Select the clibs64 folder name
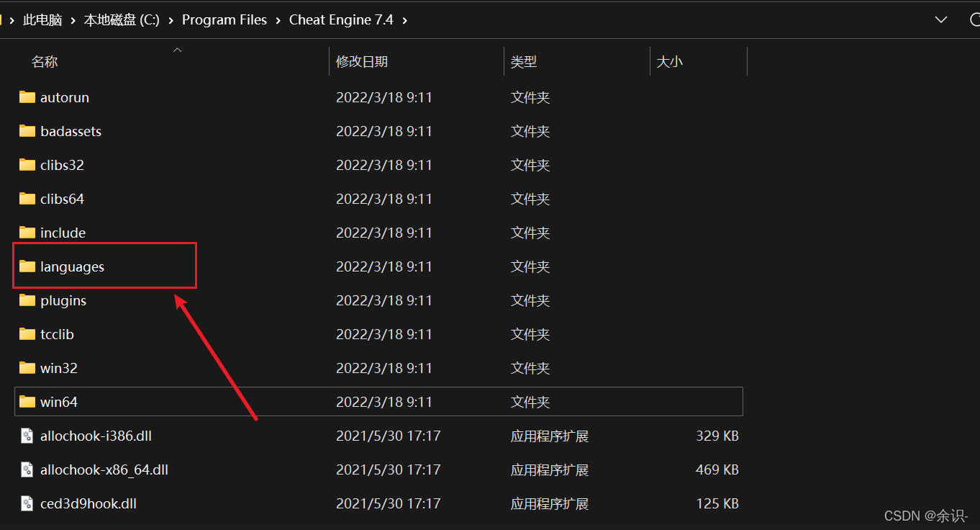The image size is (980, 530). pos(62,199)
